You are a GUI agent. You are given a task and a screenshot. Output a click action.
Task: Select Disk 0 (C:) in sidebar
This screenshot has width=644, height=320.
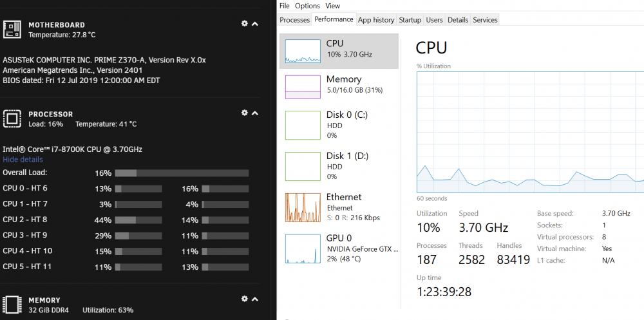point(339,125)
